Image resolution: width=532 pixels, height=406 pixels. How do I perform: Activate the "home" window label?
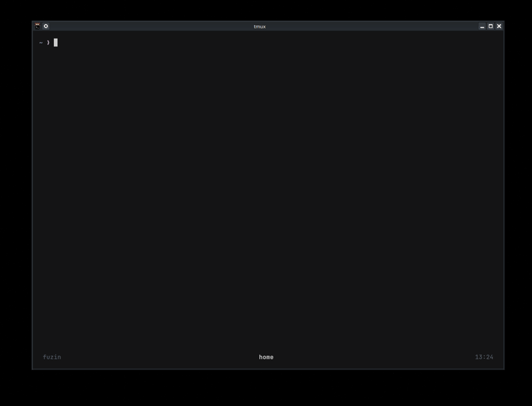265,357
